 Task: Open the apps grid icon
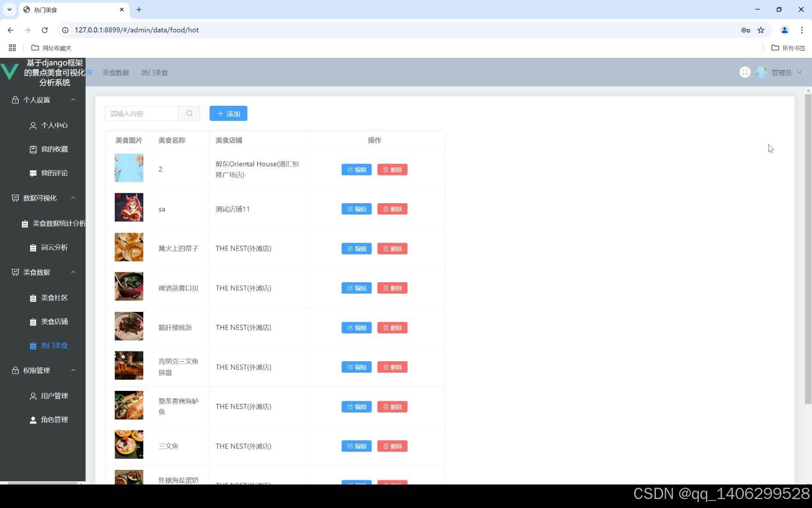(12, 48)
